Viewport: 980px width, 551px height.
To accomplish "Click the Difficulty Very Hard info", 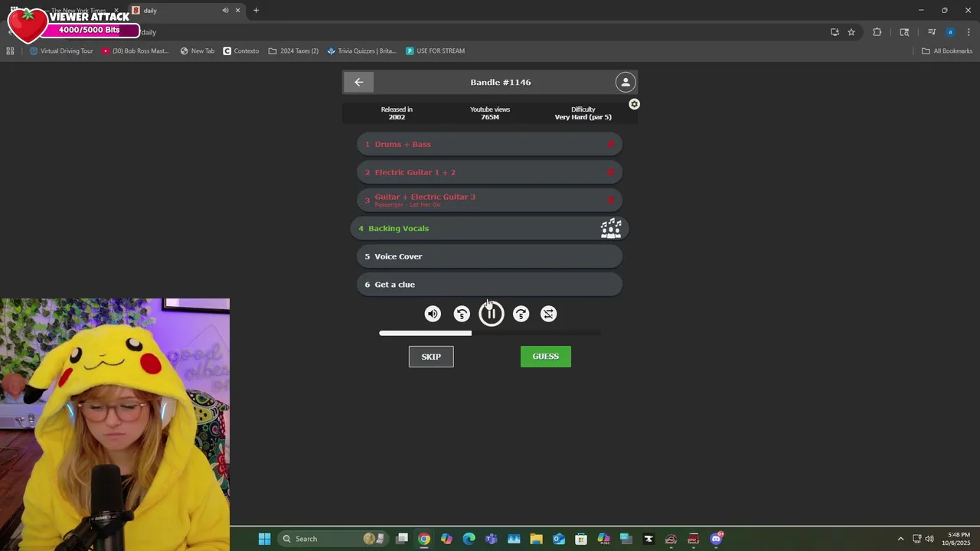I will [x=583, y=113].
